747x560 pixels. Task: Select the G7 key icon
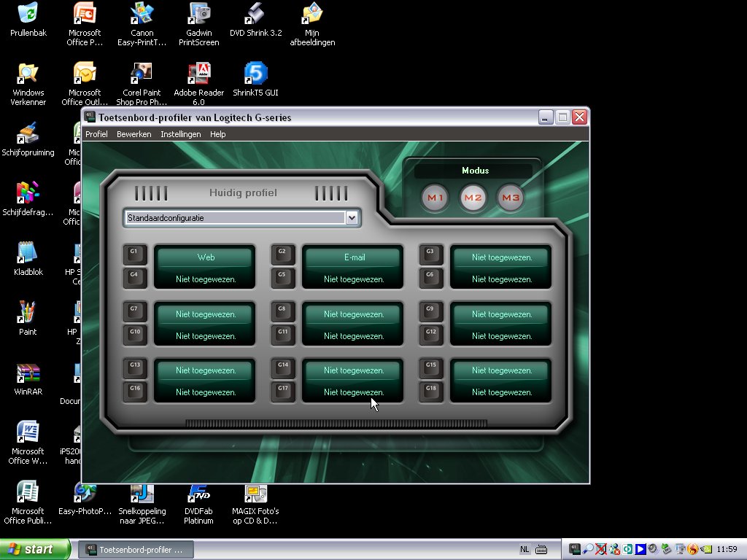135,312
